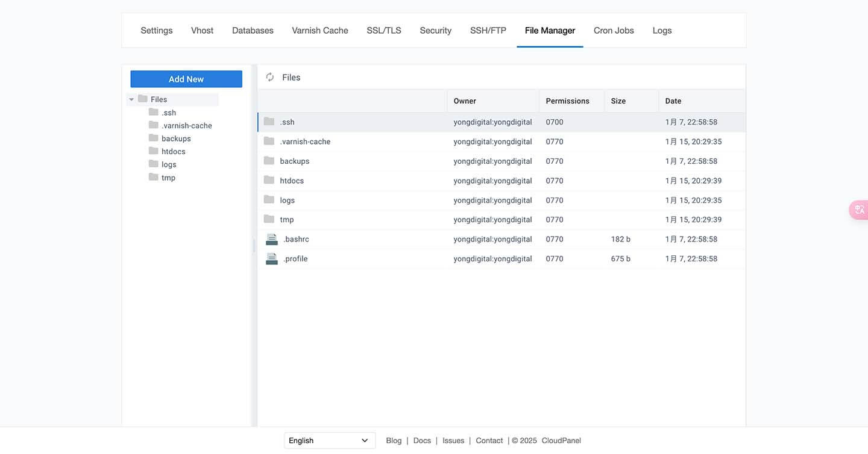
Task: Click the backups folder icon in file list
Action: click(x=269, y=161)
